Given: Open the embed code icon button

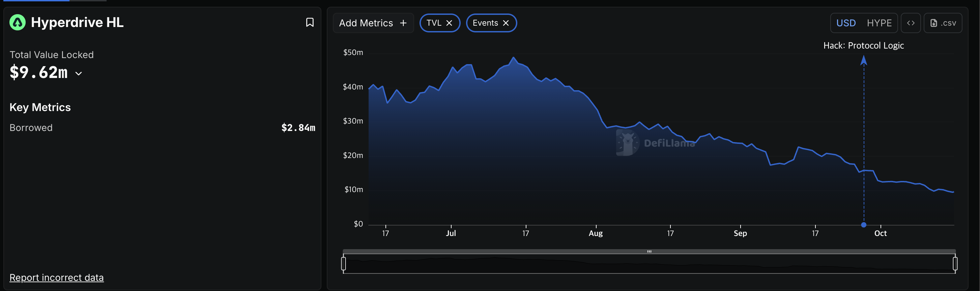Looking at the screenshot, I should pos(911,23).
